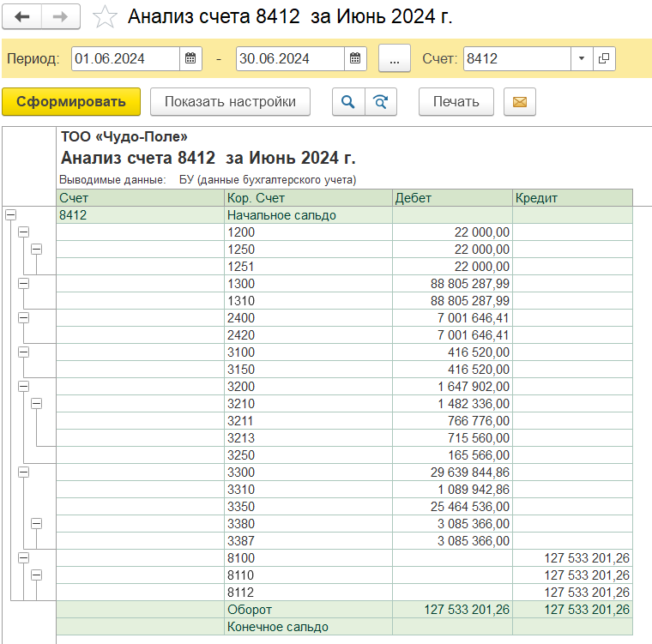Click the magnifier search icon
Image resolution: width=652 pixels, height=644 pixels.
[348, 101]
